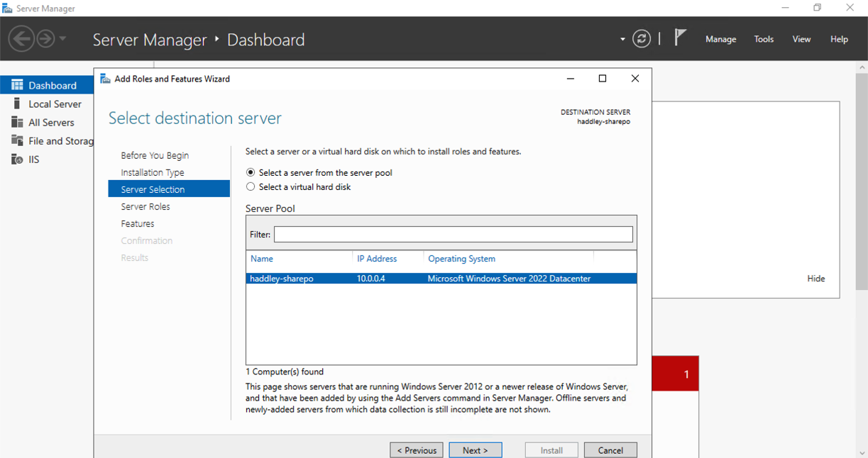The width and height of the screenshot is (868, 458).
Task: Go to Server Roles step
Action: [x=145, y=206]
